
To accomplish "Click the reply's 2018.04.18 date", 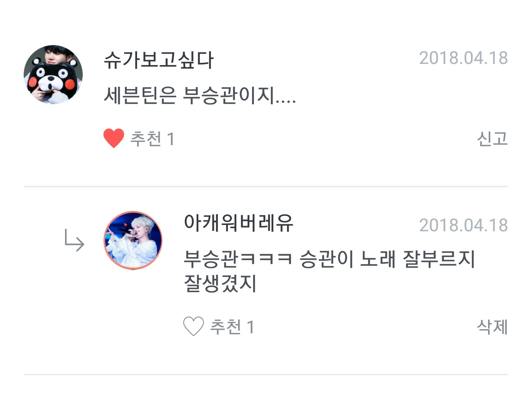I will 464,225.
